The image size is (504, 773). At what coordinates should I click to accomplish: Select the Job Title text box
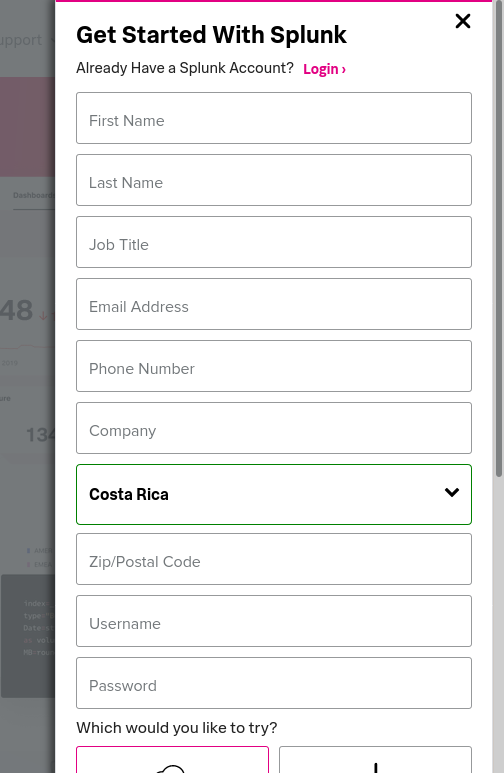point(274,242)
